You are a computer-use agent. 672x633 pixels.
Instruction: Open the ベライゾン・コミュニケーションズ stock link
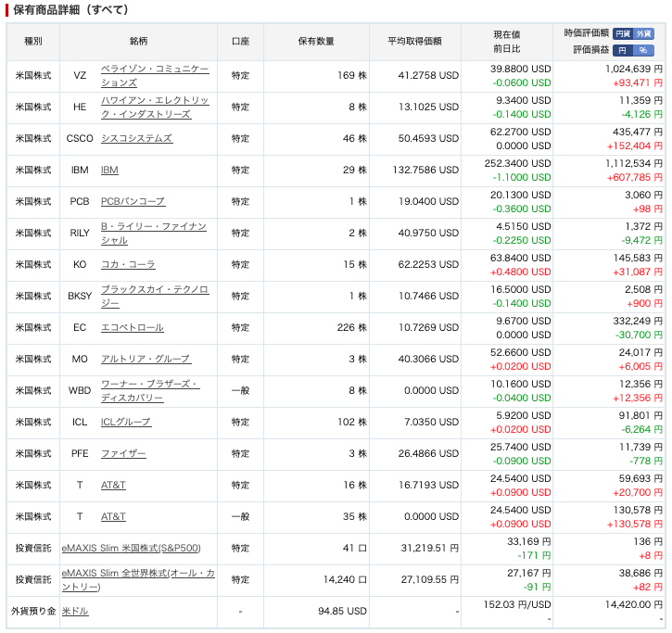point(154,76)
